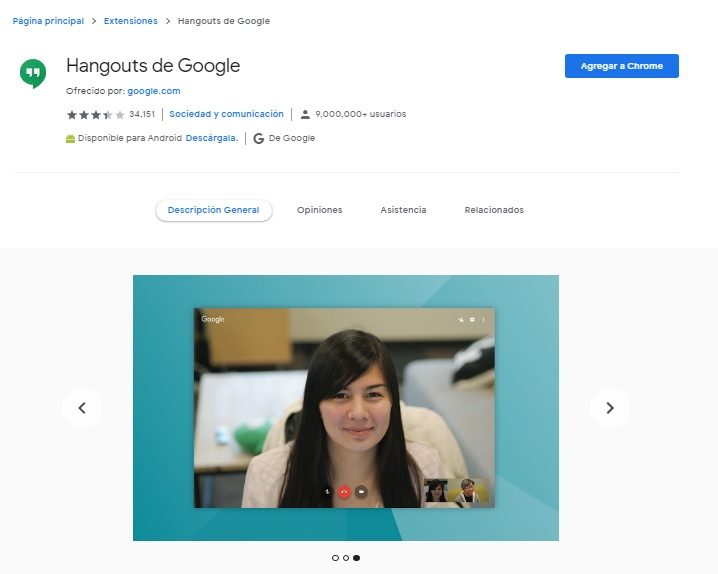Click Google logo inside call preview
Image resolution: width=718 pixels, height=574 pixels.
point(212,319)
